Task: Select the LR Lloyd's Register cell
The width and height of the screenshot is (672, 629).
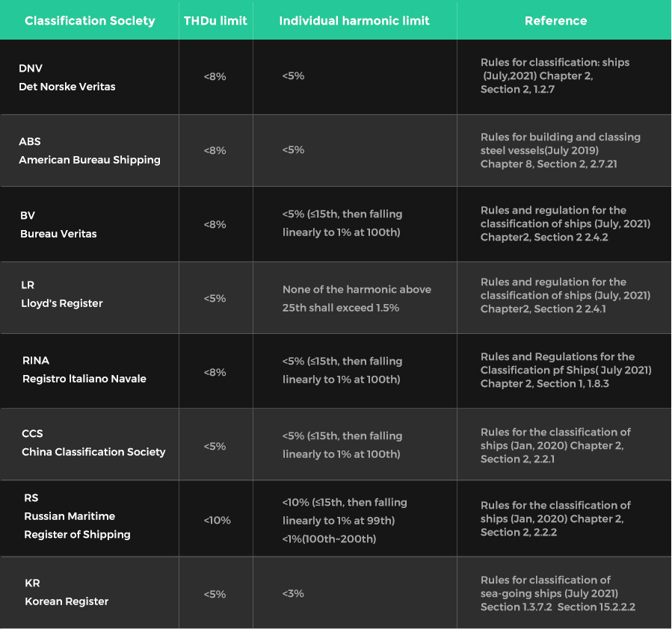Action: [90, 298]
